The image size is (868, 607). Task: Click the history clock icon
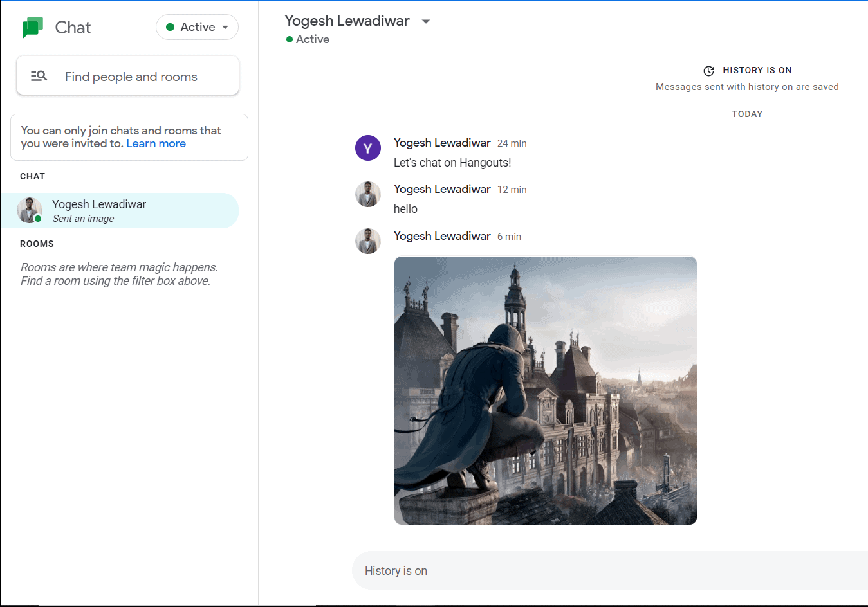tap(709, 71)
